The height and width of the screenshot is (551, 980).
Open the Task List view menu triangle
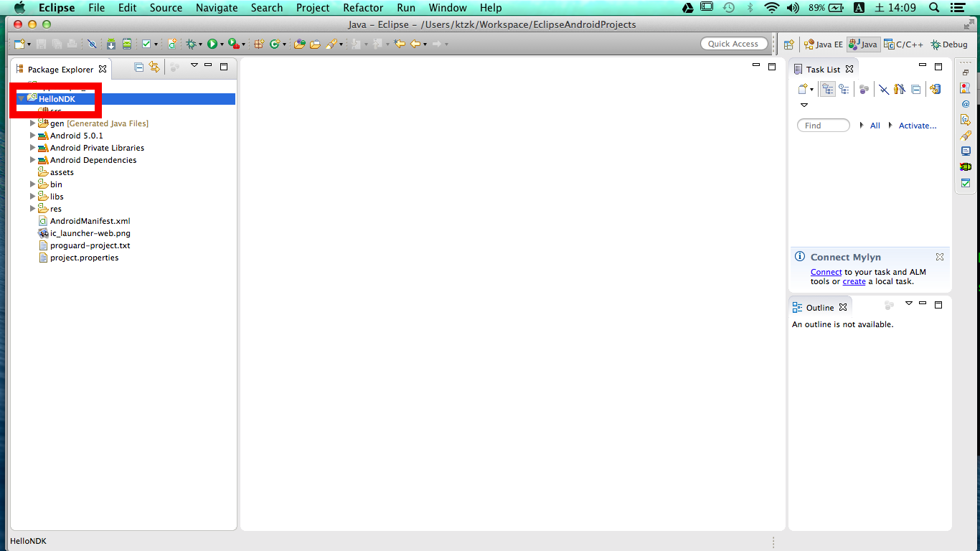804,105
